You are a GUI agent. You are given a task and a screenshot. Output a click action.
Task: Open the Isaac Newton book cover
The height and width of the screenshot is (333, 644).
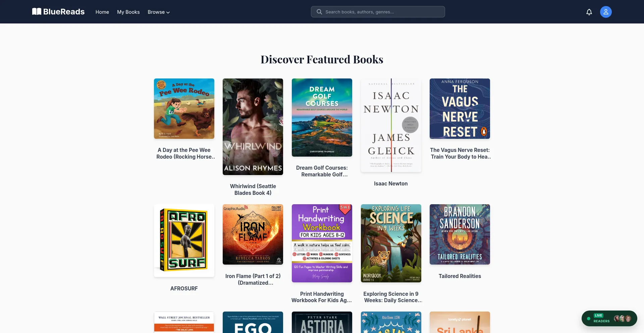(391, 125)
